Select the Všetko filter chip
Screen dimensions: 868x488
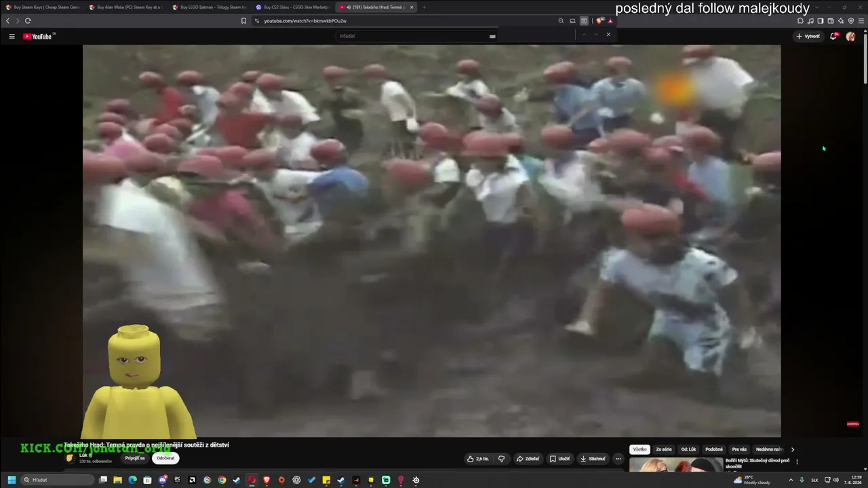tap(639, 449)
